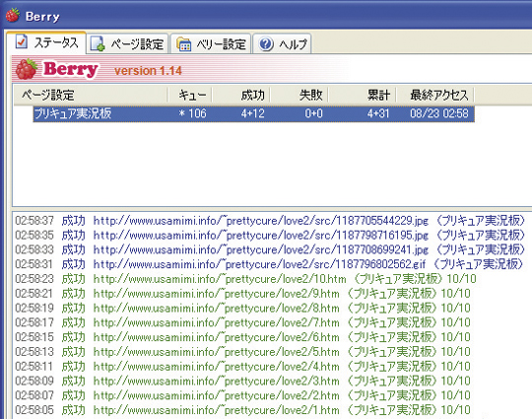Click the checkmark icon on ステータス tab

point(22,41)
